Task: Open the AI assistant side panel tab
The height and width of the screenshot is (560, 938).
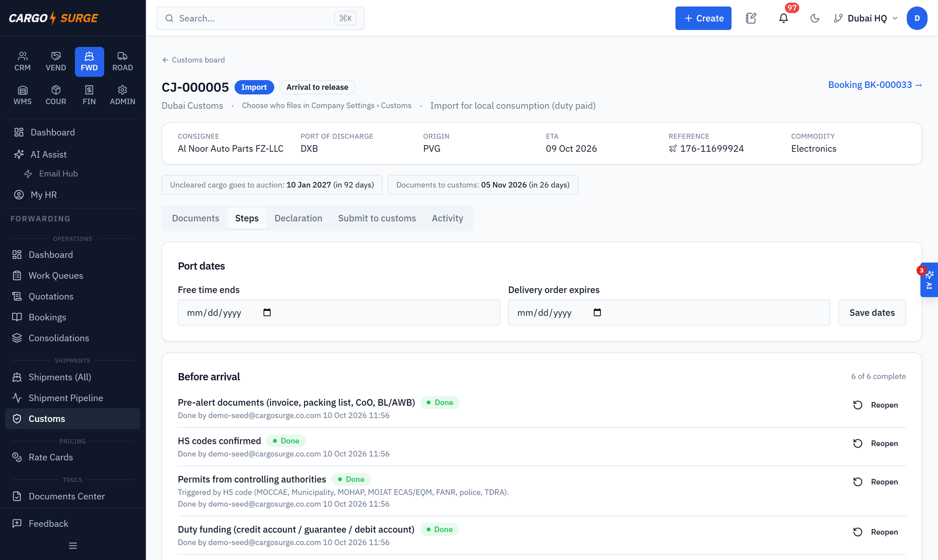Action: tap(929, 280)
